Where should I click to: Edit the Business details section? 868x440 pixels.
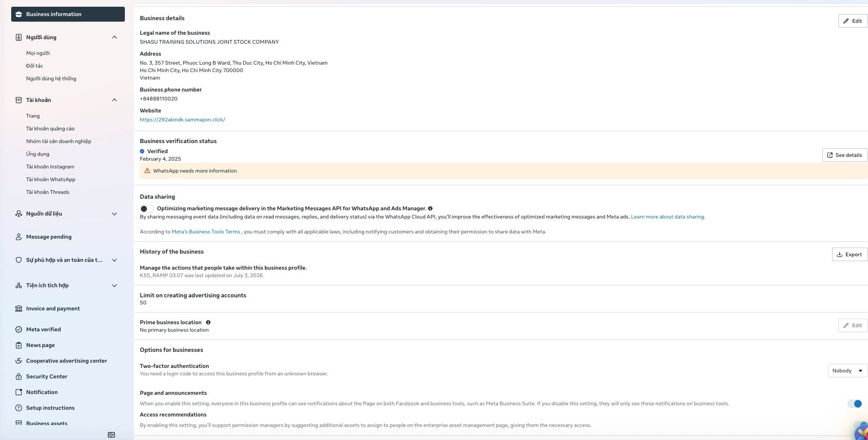tap(853, 21)
